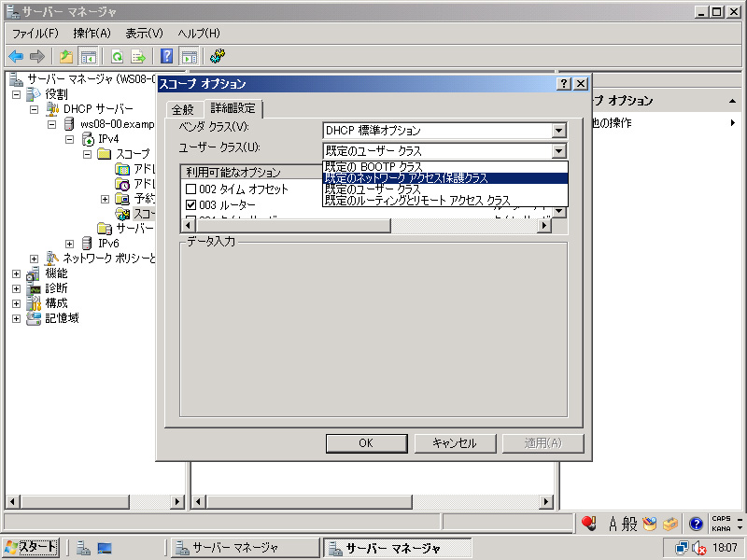Click the Up One Level folder icon
Image resolution: width=747 pixels, height=560 pixels.
click(x=66, y=56)
